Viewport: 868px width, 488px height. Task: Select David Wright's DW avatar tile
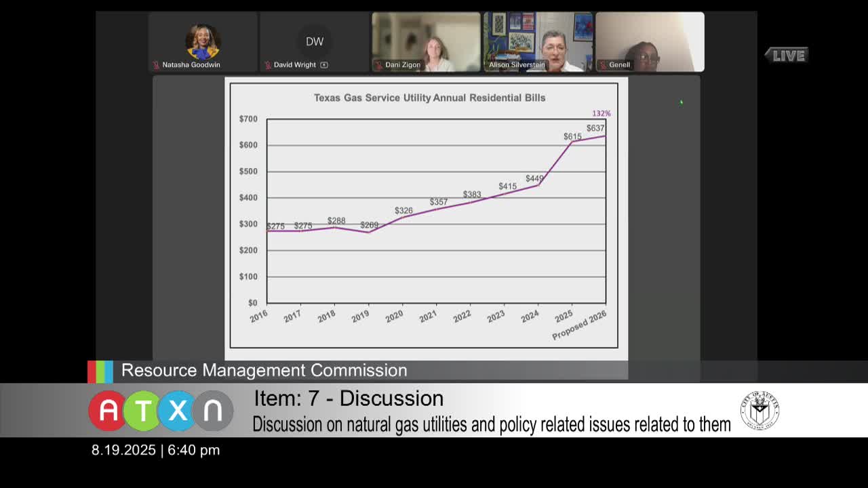pos(315,42)
